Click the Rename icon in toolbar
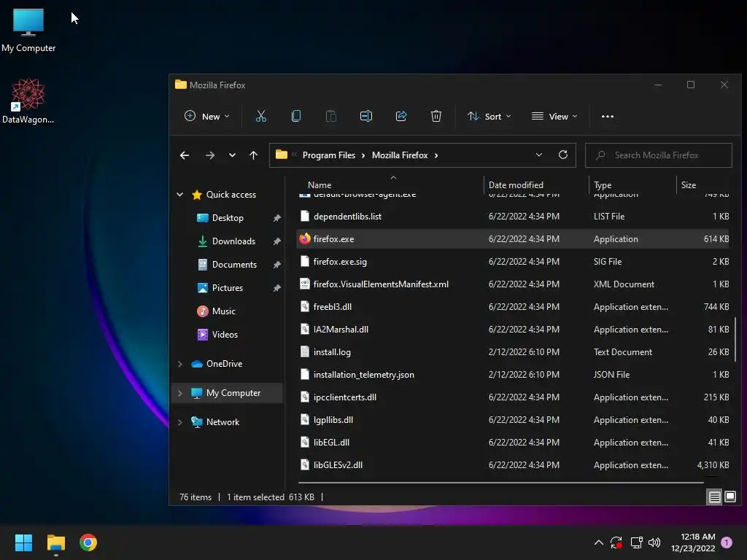This screenshot has height=560, width=747. 366,116
